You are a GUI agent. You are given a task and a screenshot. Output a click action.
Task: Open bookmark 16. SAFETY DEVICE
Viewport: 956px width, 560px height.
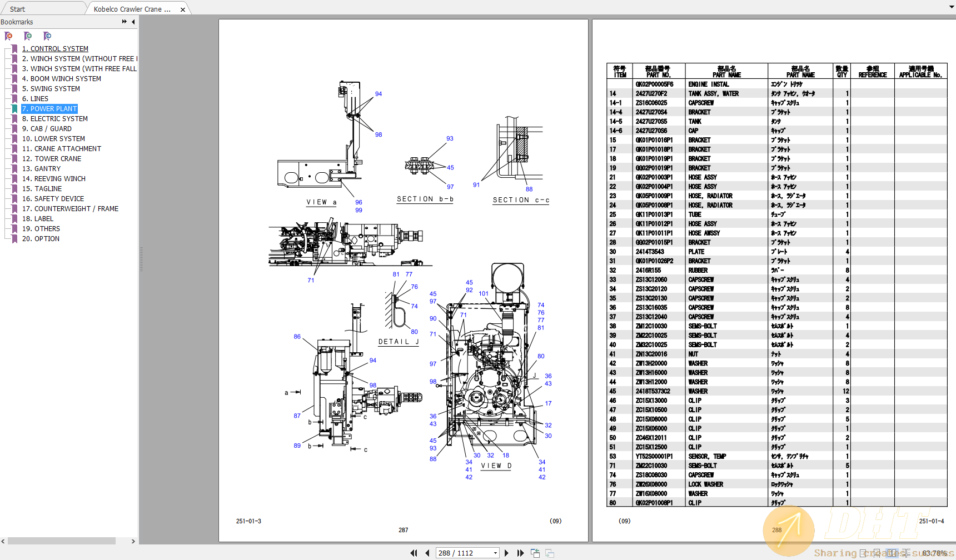53,199
